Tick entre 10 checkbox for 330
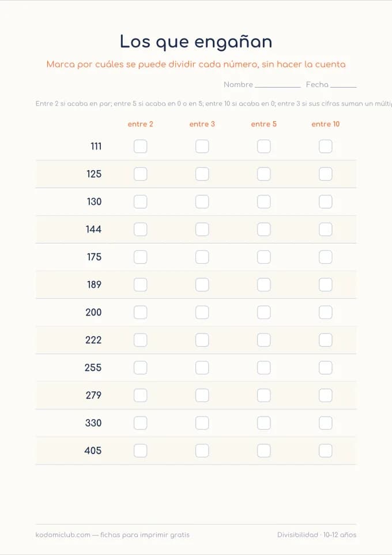This screenshot has height=555, width=392. tap(326, 423)
